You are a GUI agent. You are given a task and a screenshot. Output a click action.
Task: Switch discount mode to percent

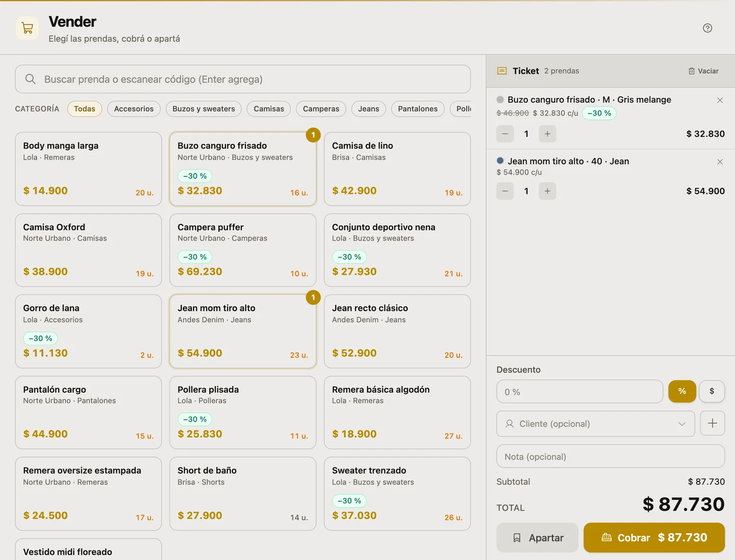point(682,391)
